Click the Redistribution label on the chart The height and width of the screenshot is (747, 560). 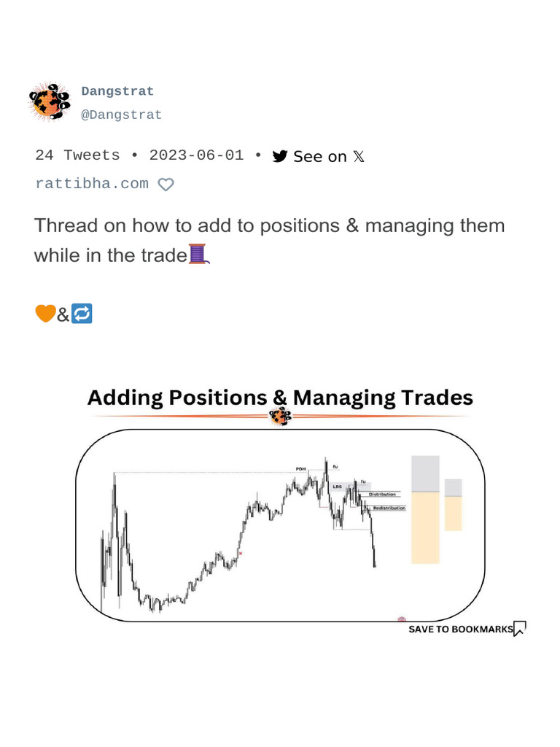tap(389, 508)
